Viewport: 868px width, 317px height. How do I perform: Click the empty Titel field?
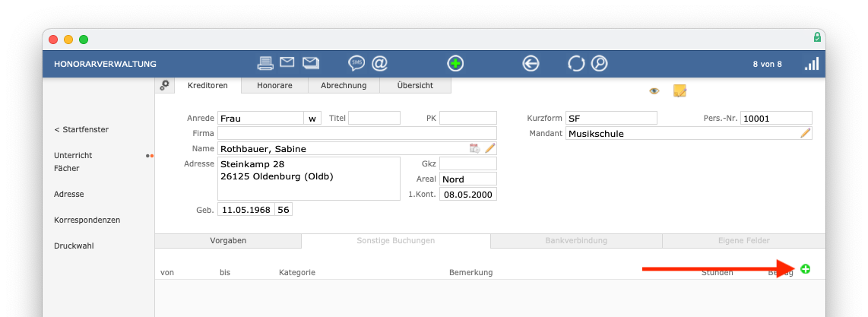click(374, 118)
